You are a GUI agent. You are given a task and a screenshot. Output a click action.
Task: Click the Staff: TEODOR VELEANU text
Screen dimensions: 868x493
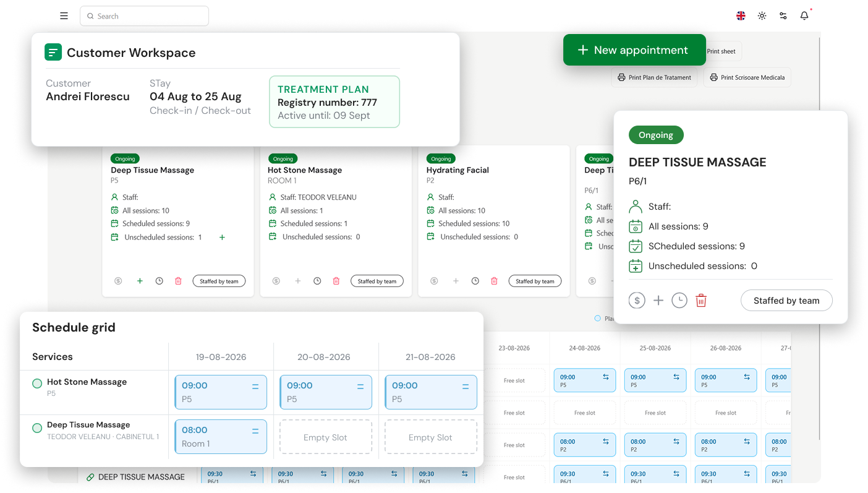coord(318,197)
